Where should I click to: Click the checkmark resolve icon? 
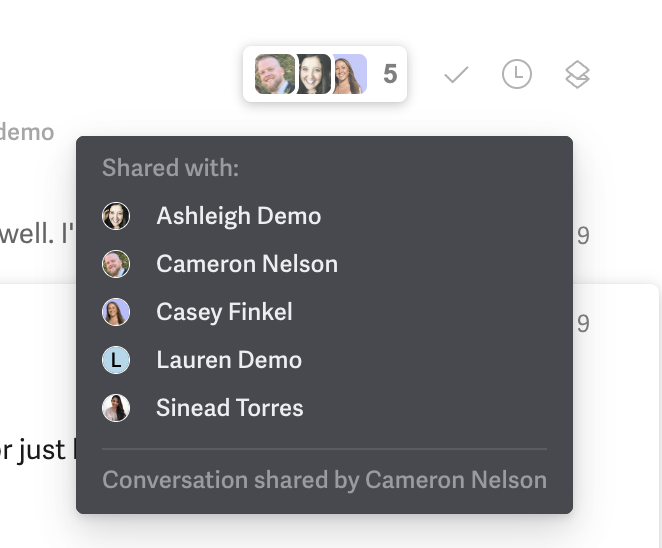456,75
